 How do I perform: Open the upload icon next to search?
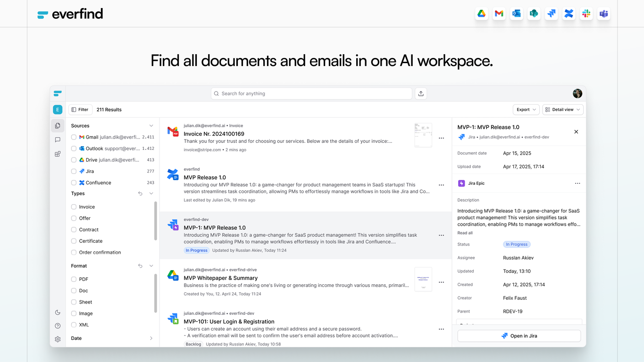[x=420, y=93]
